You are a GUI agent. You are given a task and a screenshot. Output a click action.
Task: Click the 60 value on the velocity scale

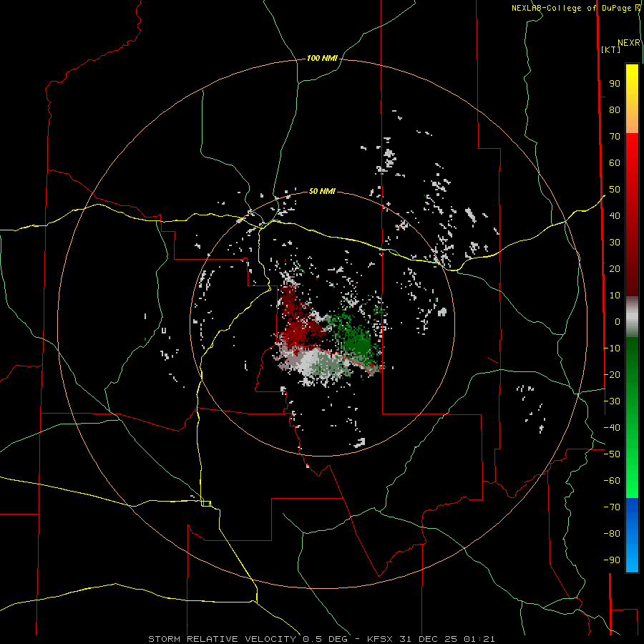point(615,163)
